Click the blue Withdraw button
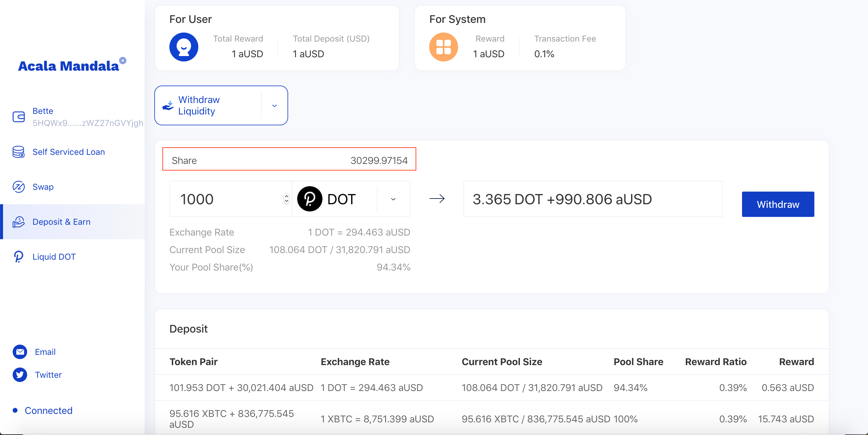Image resolution: width=868 pixels, height=435 pixels. pyautogui.click(x=778, y=204)
